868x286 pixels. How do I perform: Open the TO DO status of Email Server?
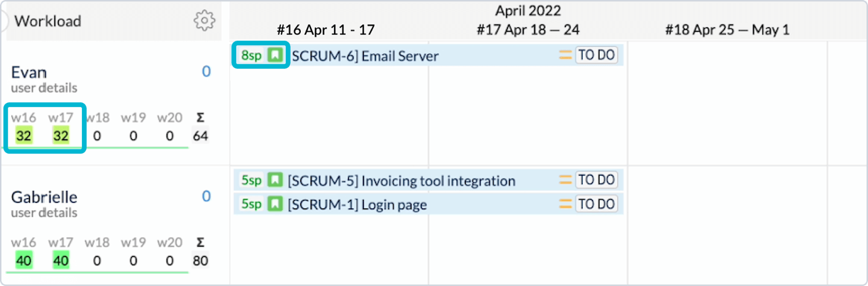596,55
